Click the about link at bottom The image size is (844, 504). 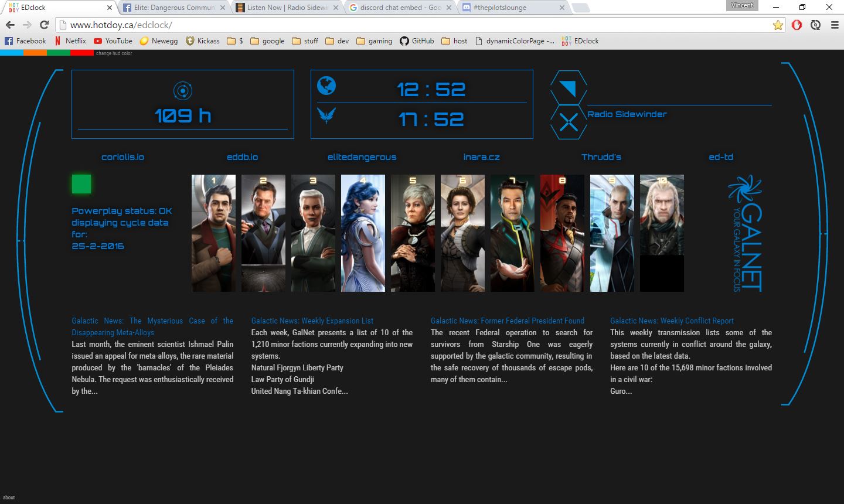(9, 498)
